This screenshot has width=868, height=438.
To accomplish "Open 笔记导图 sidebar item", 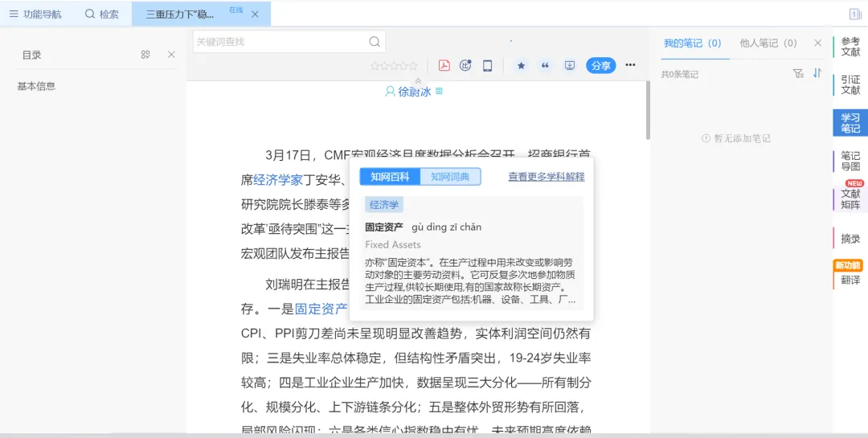I will [x=850, y=161].
